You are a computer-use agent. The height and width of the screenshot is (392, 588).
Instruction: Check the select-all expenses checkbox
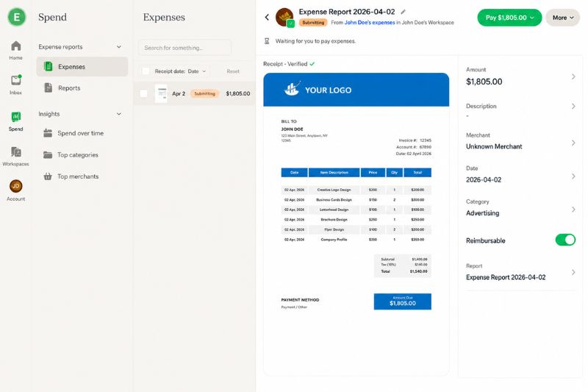click(146, 71)
